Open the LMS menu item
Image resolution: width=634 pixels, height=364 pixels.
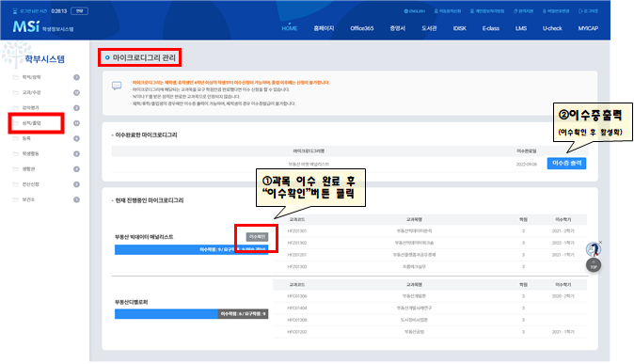point(521,28)
